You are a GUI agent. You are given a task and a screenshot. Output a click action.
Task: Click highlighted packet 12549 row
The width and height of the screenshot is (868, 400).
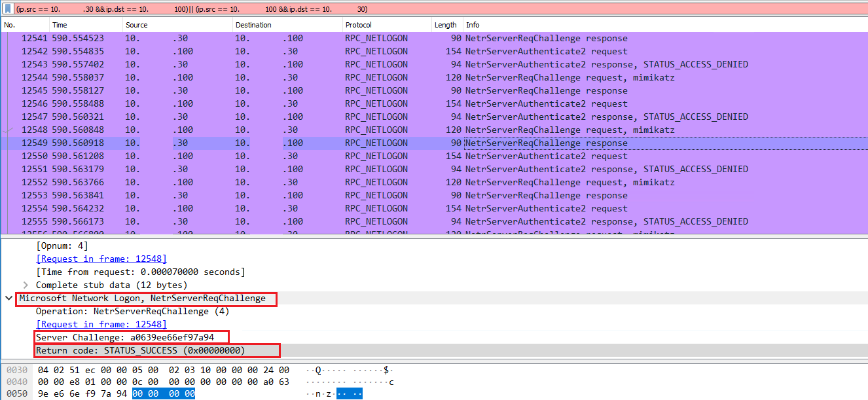(x=434, y=143)
